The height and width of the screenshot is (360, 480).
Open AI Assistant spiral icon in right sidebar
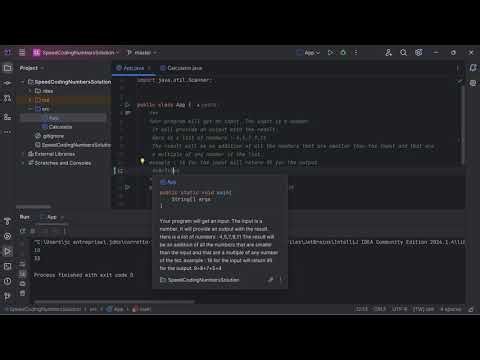473,83
